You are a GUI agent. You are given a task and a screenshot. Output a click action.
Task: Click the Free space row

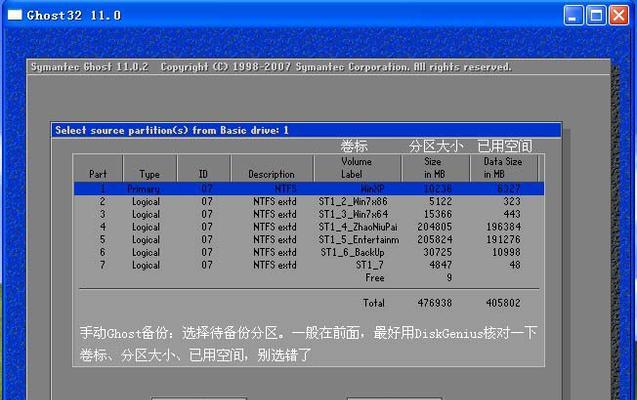(x=309, y=278)
